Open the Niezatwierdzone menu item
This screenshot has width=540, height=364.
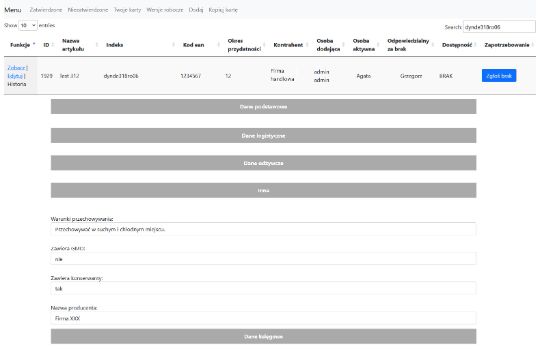coord(88,10)
